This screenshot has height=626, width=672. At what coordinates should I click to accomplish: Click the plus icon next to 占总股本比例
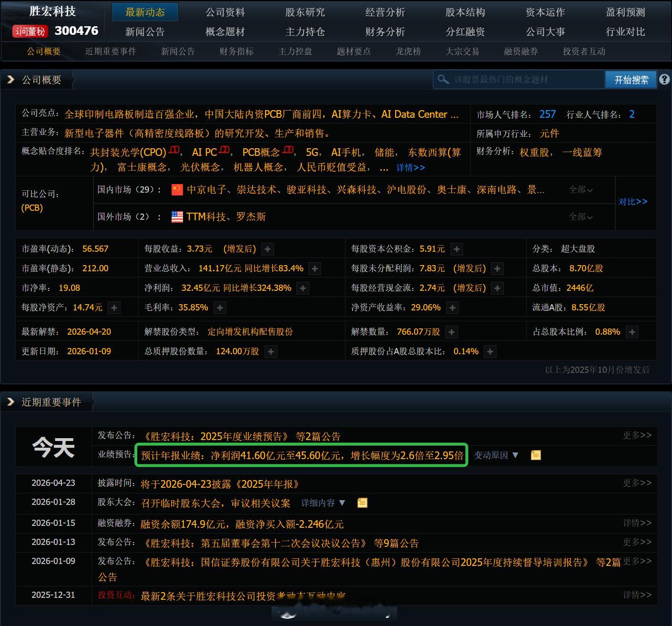(x=632, y=332)
